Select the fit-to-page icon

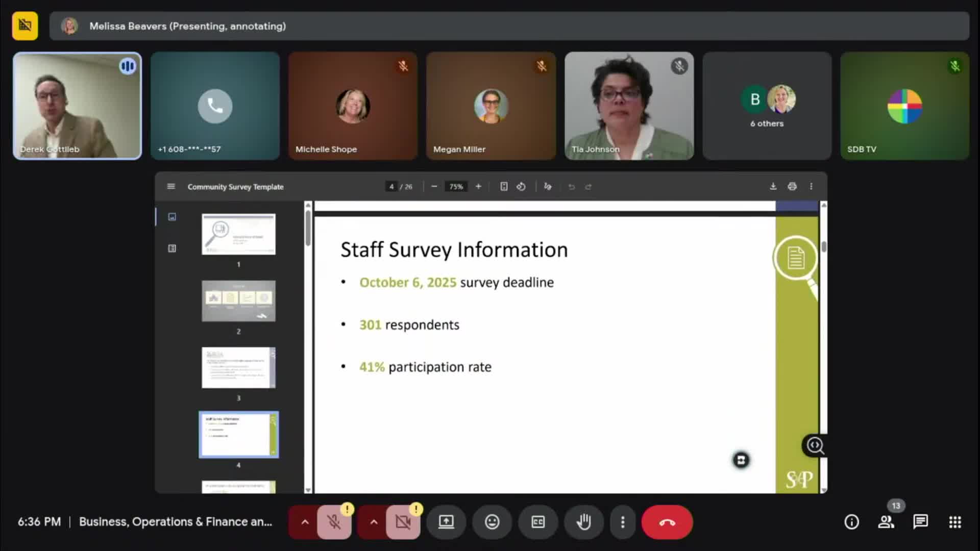504,186
